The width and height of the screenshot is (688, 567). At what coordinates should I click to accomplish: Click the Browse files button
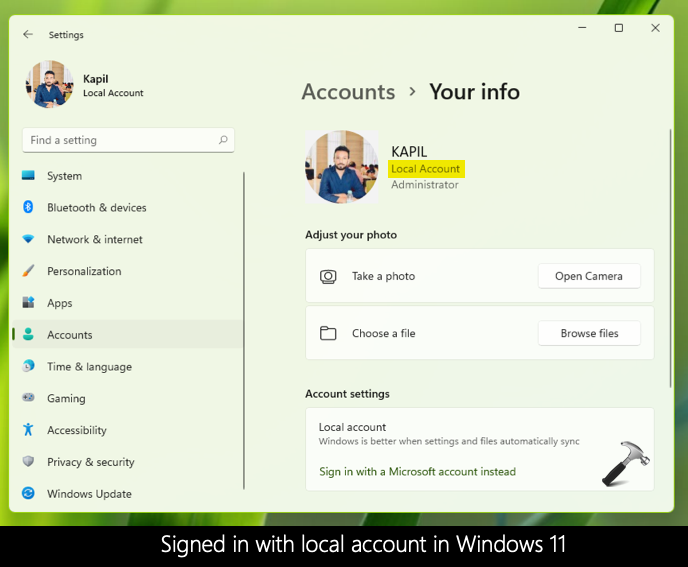(x=589, y=333)
